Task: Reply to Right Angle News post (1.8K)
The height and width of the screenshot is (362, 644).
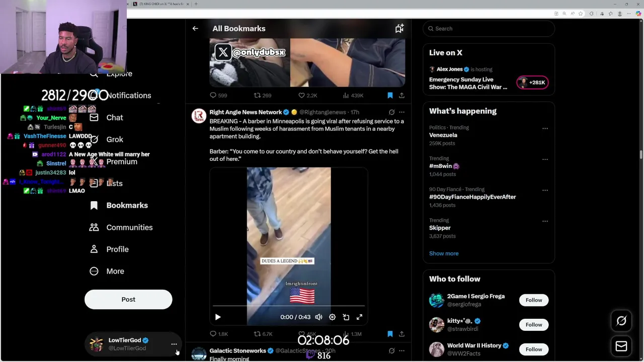Action: click(219, 334)
